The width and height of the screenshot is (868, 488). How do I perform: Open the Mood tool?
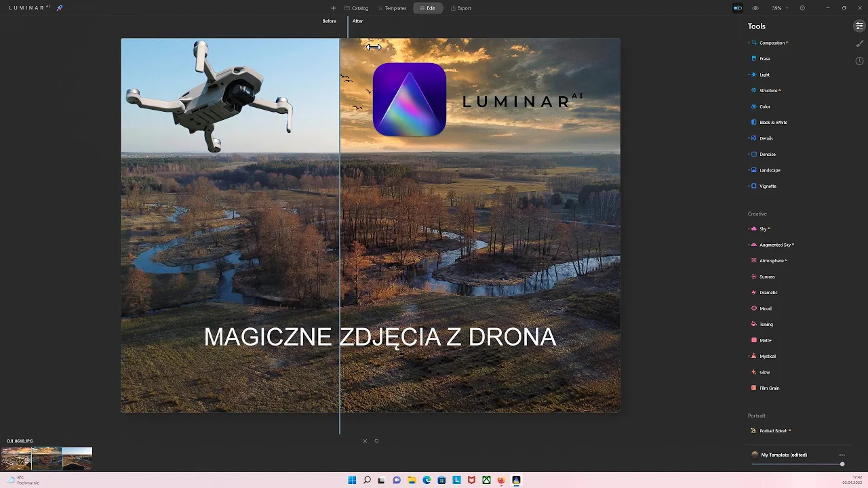click(x=765, y=308)
